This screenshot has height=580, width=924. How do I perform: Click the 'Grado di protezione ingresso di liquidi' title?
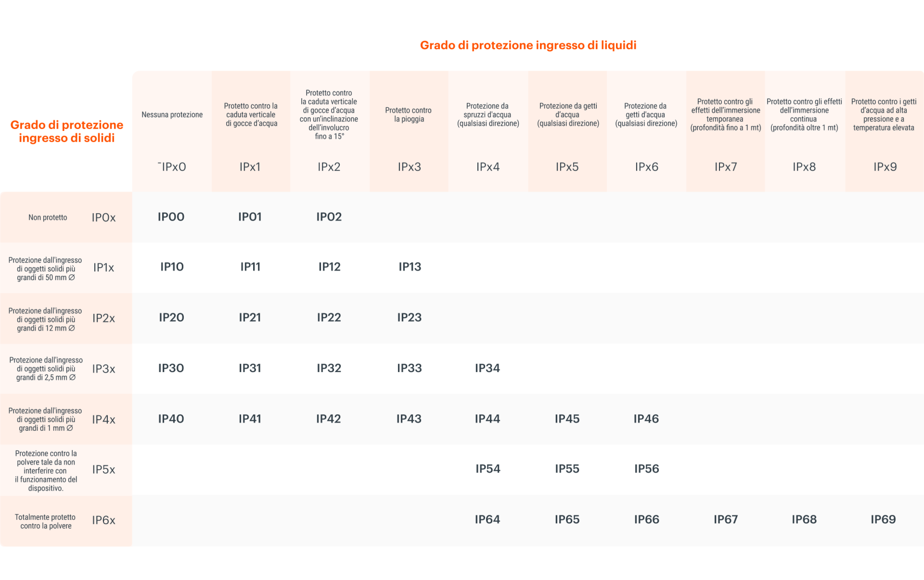point(528,45)
